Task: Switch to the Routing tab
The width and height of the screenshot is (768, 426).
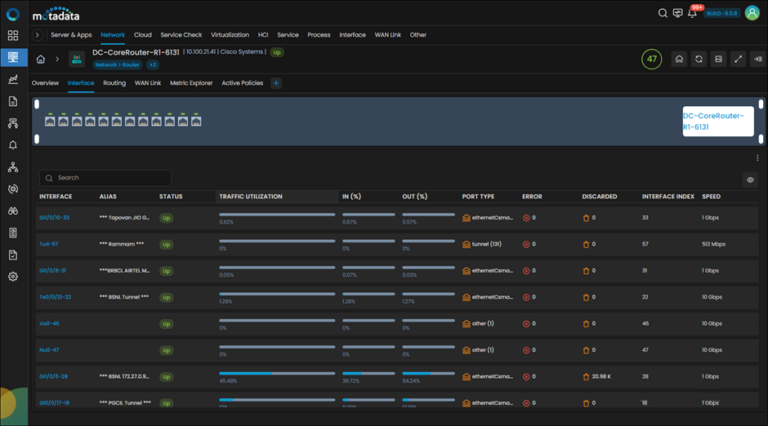Action: pos(114,83)
